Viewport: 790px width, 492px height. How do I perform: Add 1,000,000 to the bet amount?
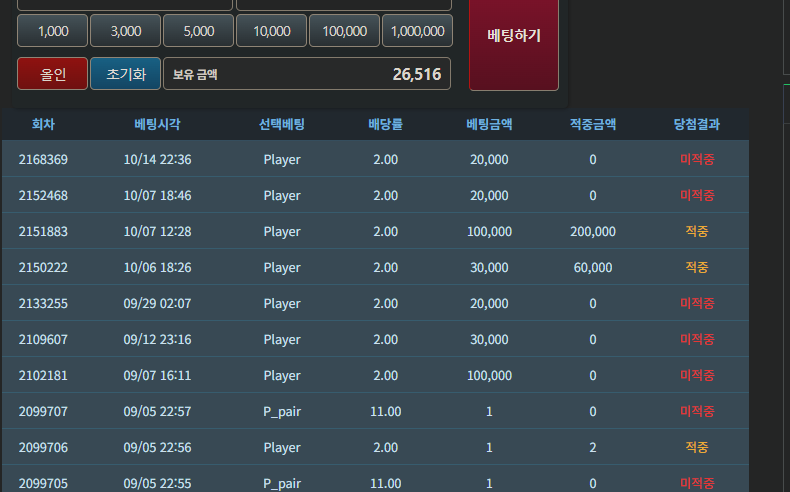click(x=418, y=31)
